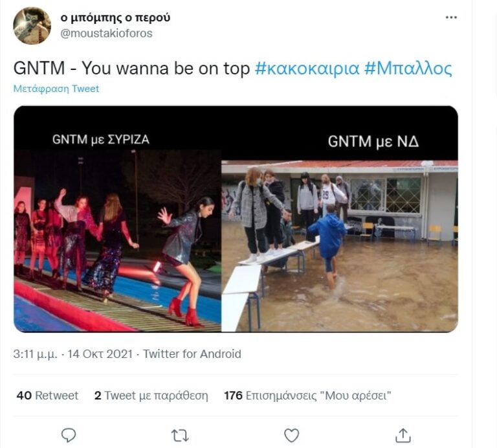Click the Μετάφραση Tweet link
This screenshot has height=448, width=497.
pos(56,89)
